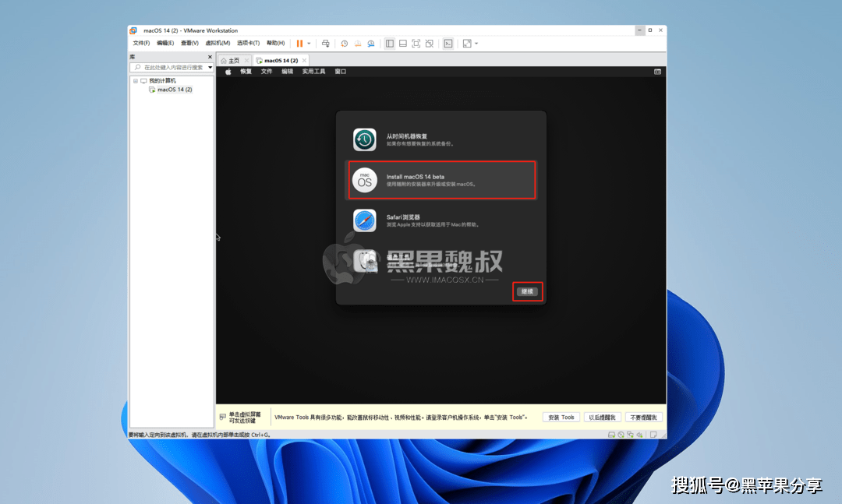The width and height of the screenshot is (842, 504).
Task: Collapse the 我的计算机 tree node
Action: [x=136, y=81]
